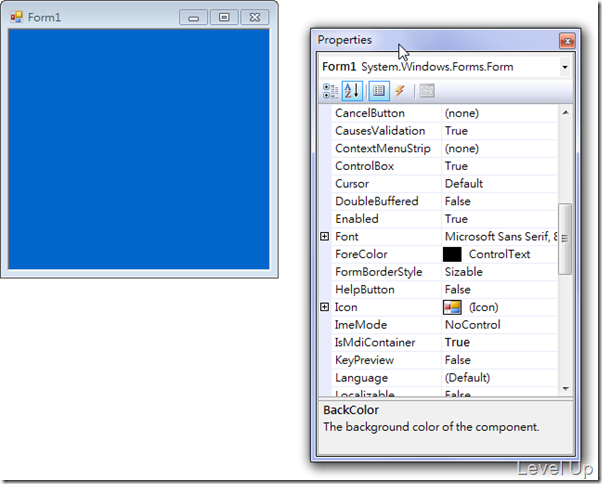The height and width of the screenshot is (484, 602).
Task: Click the Default value of Cursor
Action: [464, 184]
